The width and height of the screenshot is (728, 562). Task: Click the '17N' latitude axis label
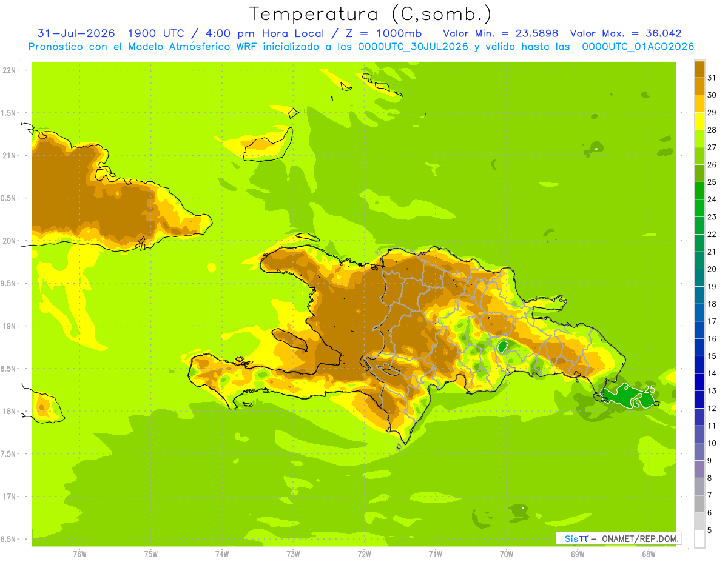(x=10, y=497)
